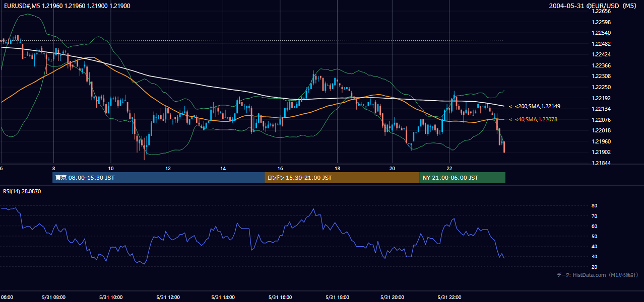Viewport: 644px width, 302px height.
Task: Click hour label 22 under the price chart
Action: (449, 168)
